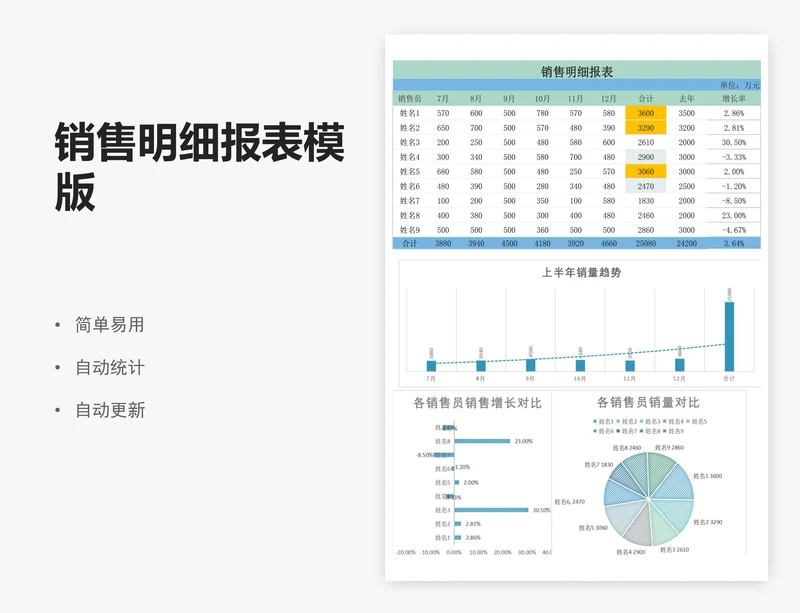Select the 7月 column header in the table
The height and width of the screenshot is (613, 800).
(443, 99)
